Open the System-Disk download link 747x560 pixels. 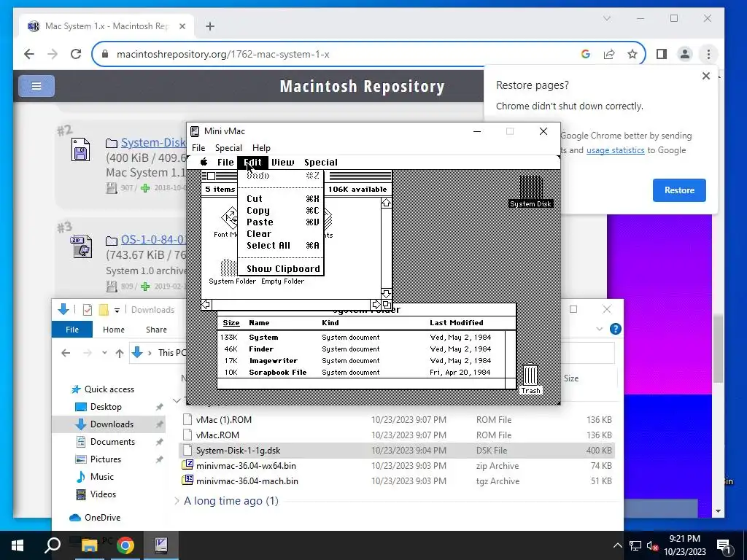click(153, 142)
